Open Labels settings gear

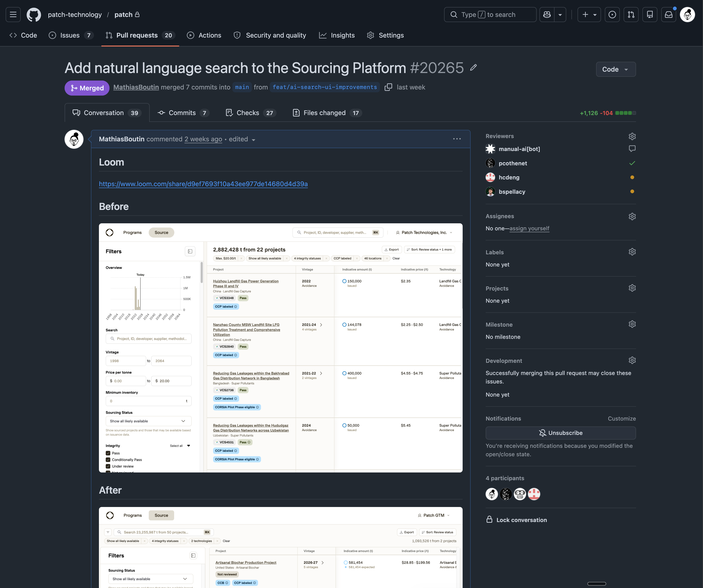[x=632, y=252]
